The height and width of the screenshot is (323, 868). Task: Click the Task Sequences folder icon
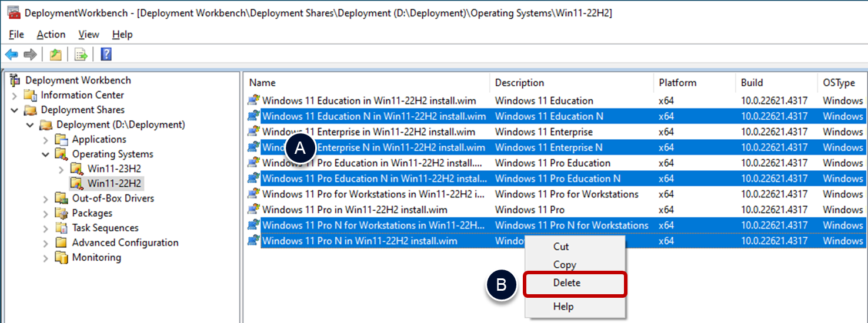pos(61,228)
